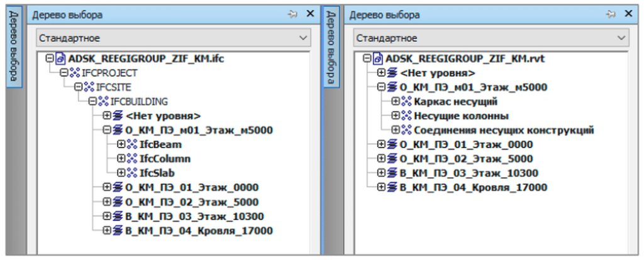The width and height of the screenshot is (644, 260).
Task: Expand the IfcColumn node
Action: [121, 159]
